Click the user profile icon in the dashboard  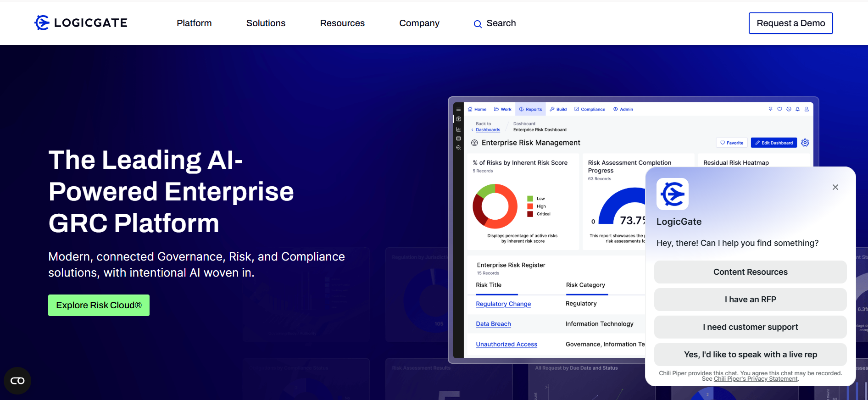point(807,109)
